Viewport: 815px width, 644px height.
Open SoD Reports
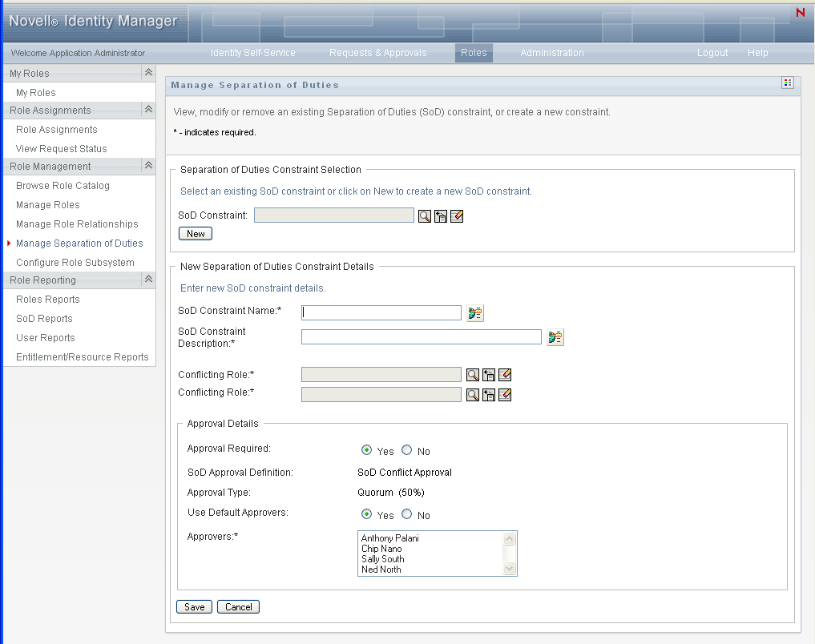click(44, 318)
